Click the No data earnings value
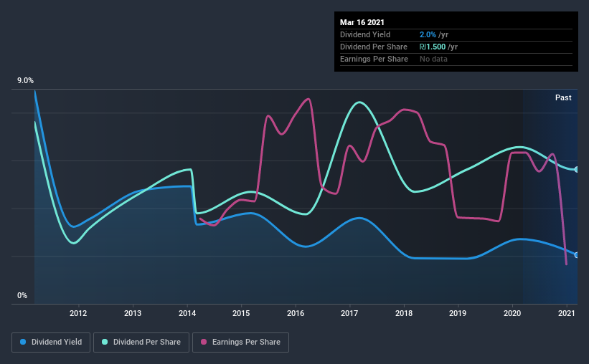589x364 pixels. point(433,59)
